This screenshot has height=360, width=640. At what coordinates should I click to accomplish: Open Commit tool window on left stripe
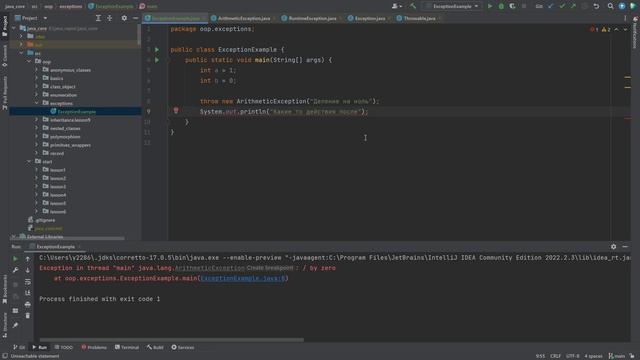click(4, 56)
